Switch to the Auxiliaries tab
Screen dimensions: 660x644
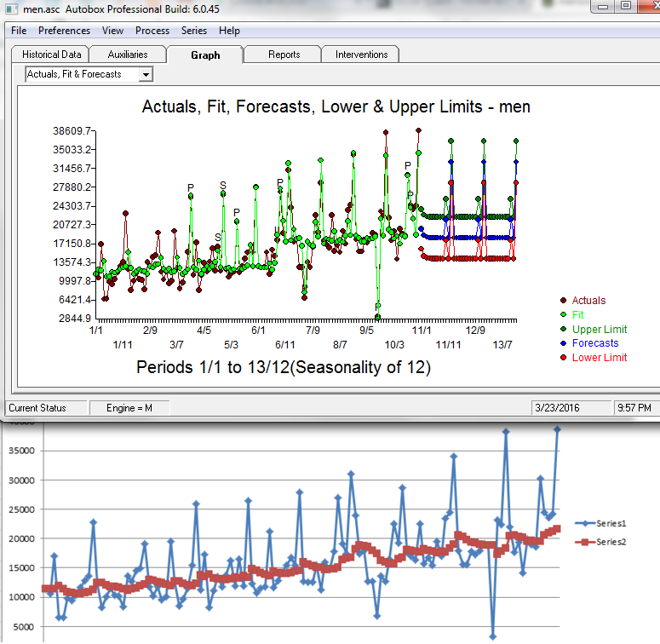[x=128, y=55]
